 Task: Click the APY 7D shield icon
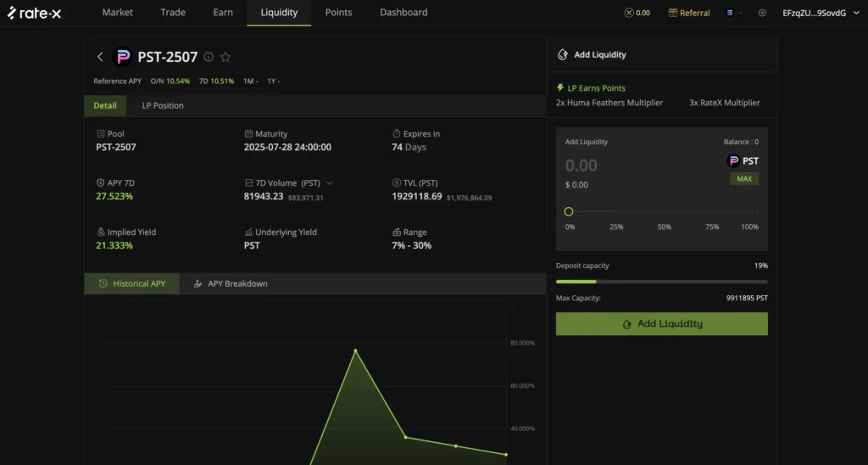(x=100, y=183)
